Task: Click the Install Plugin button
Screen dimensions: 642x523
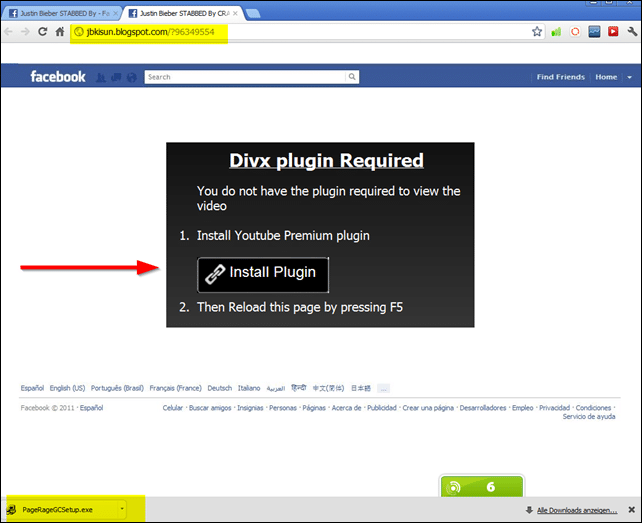Action: pyautogui.click(x=263, y=275)
